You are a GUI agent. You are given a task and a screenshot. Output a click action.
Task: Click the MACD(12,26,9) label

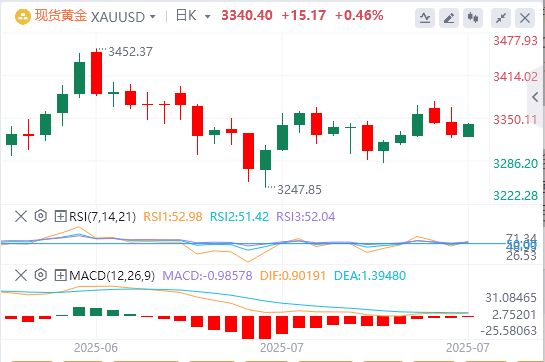[112, 276]
